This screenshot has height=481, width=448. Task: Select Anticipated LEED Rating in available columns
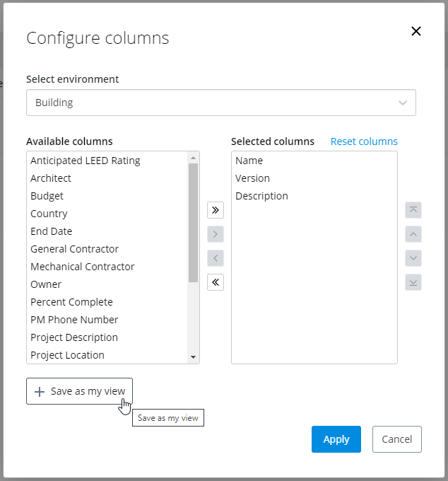[86, 161]
